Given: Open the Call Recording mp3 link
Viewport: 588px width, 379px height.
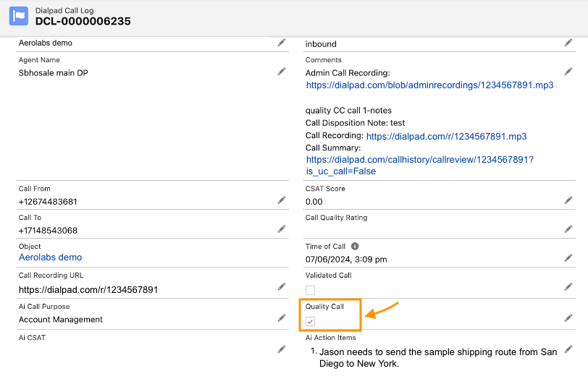Looking at the screenshot, I should 446,136.
